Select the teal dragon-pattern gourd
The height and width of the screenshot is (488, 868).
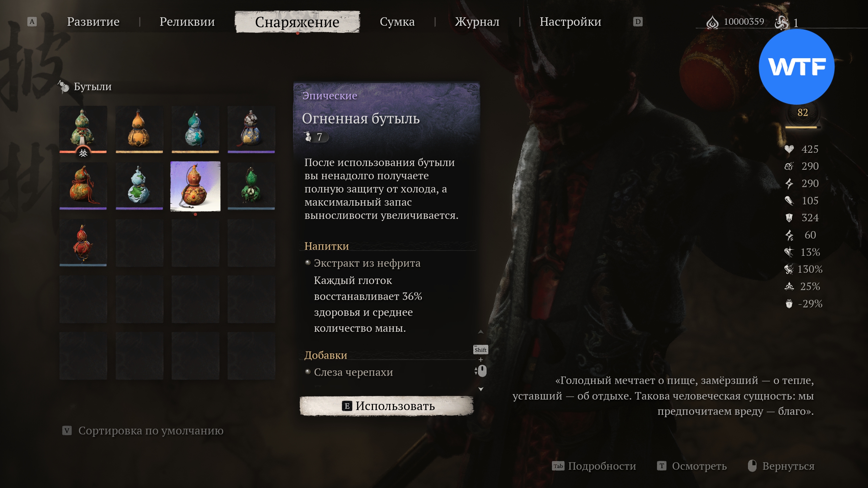tap(195, 129)
